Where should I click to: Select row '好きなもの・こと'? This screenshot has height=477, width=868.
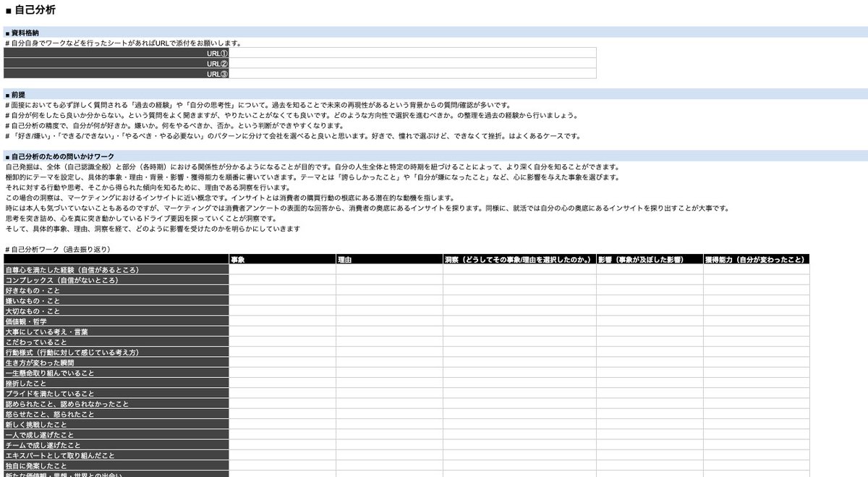pos(116,290)
